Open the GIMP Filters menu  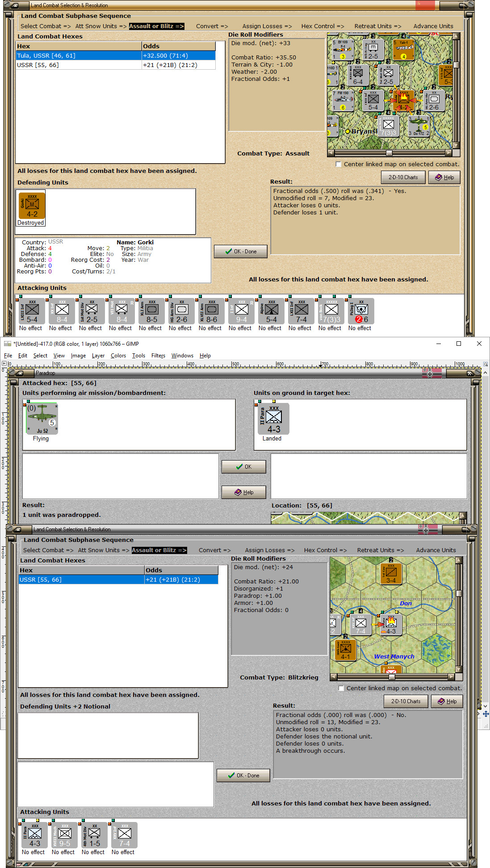(158, 356)
